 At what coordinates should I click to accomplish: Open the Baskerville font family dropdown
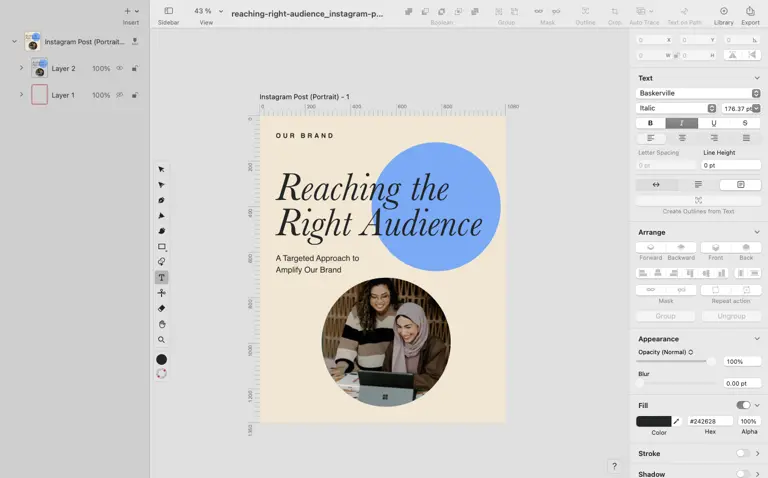click(698, 93)
